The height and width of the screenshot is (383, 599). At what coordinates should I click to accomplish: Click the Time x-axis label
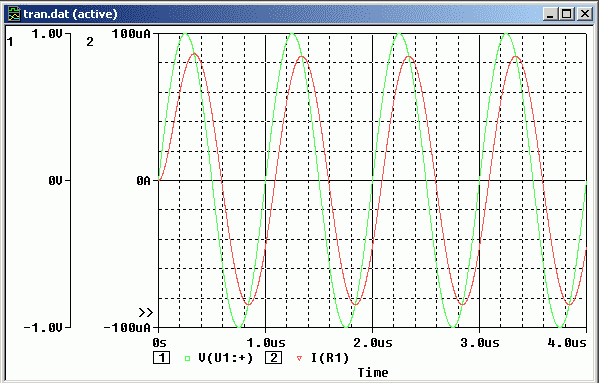pyautogui.click(x=373, y=372)
